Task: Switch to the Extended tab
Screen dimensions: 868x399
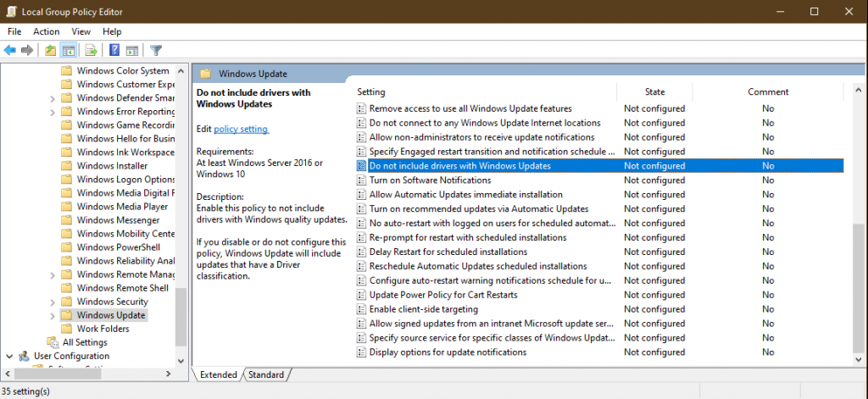Action: pyautogui.click(x=218, y=374)
